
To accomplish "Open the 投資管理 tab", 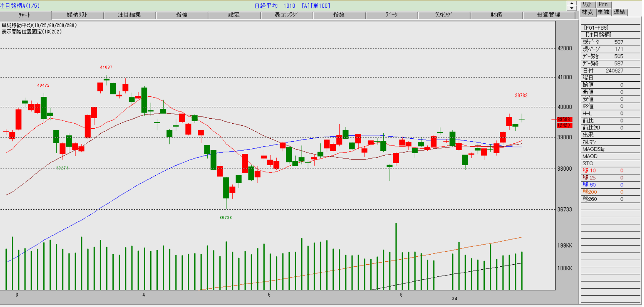I will coord(548,15).
